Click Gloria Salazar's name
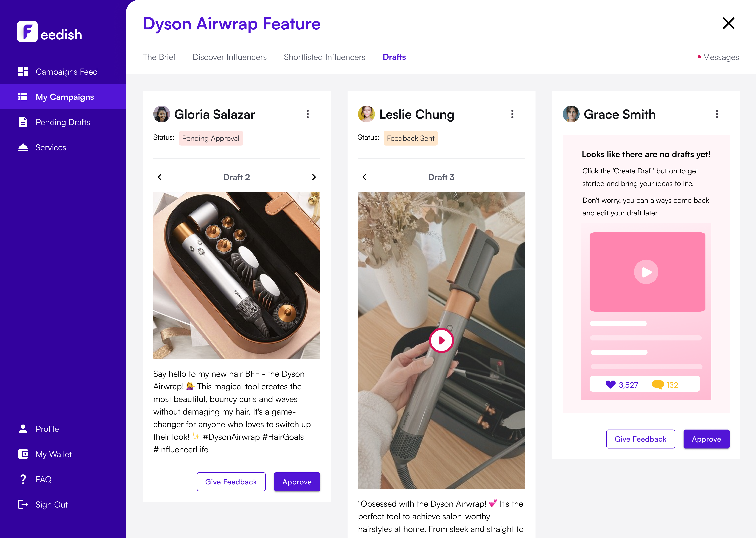Screen dimensions: 756x538 click(x=215, y=114)
